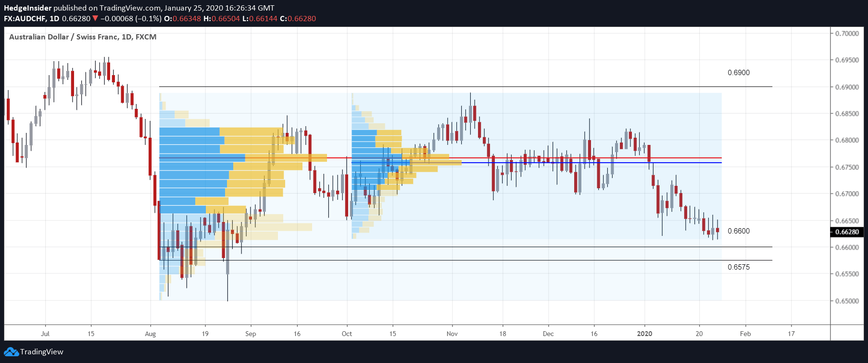Screen dimensions: 868x363
Task: Click the low value L:0.66144 in header
Action: pyautogui.click(x=260, y=19)
